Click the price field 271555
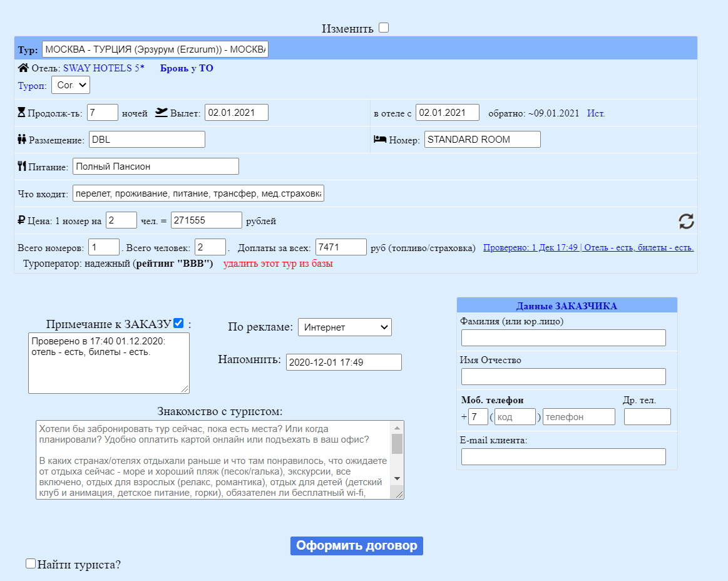Viewport: 728px width, 581px height. click(x=206, y=220)
